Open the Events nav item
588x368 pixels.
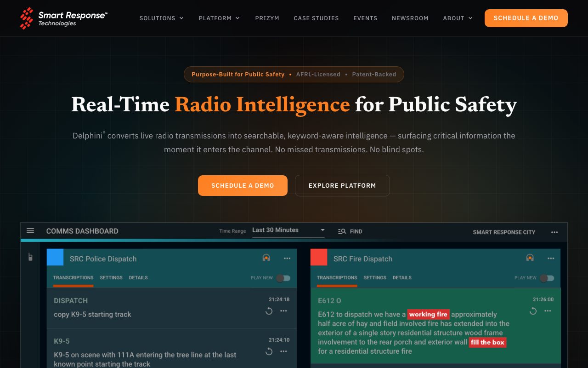pos(365,18)
